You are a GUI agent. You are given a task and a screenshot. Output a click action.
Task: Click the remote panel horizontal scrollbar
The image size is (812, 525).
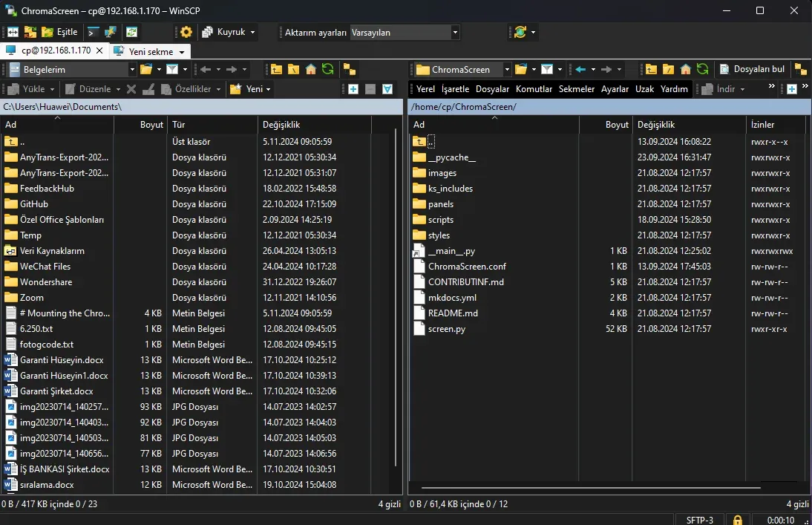[591, 488]
